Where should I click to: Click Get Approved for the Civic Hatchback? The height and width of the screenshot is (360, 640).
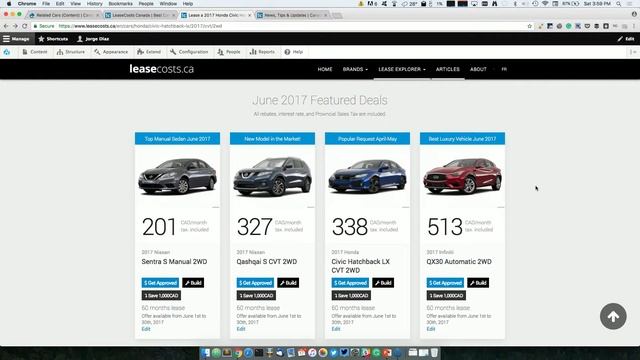tap(350, 283)
